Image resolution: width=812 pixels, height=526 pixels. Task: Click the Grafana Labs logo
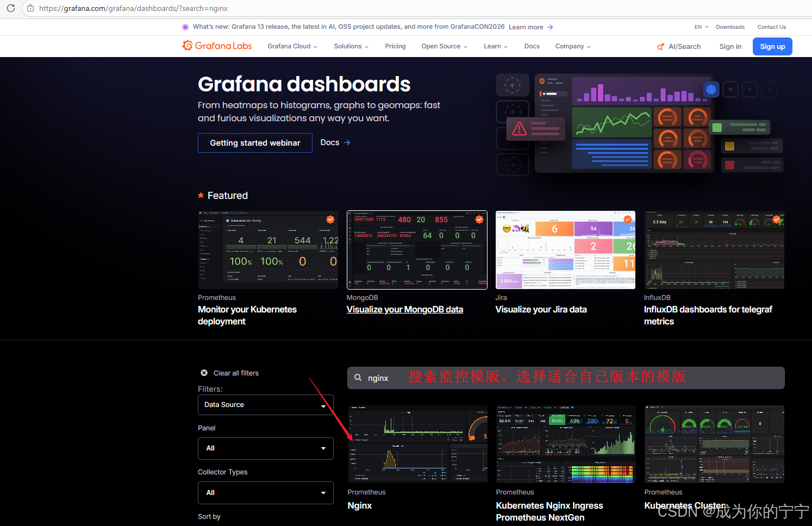[x=217, y=46]
